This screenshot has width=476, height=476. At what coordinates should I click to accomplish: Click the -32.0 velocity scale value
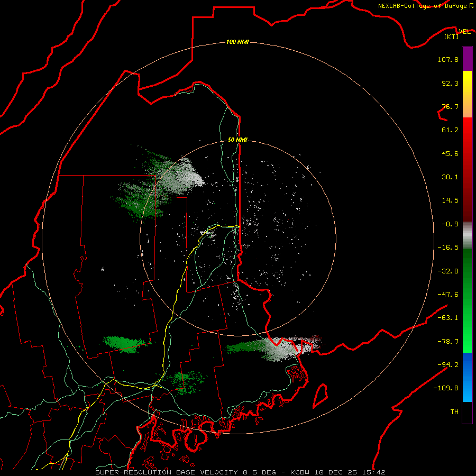[x=448, y=271]
